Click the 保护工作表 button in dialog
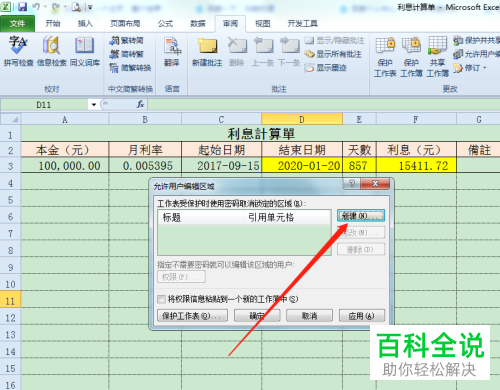The width and height of the screenshot is (500, 390). (x=192, y=316)
